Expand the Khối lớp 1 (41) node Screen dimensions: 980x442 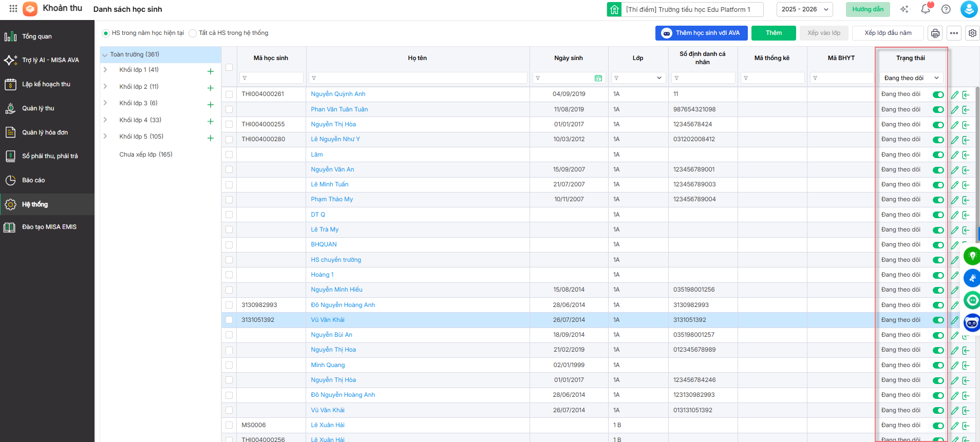(x=105, y=70)
